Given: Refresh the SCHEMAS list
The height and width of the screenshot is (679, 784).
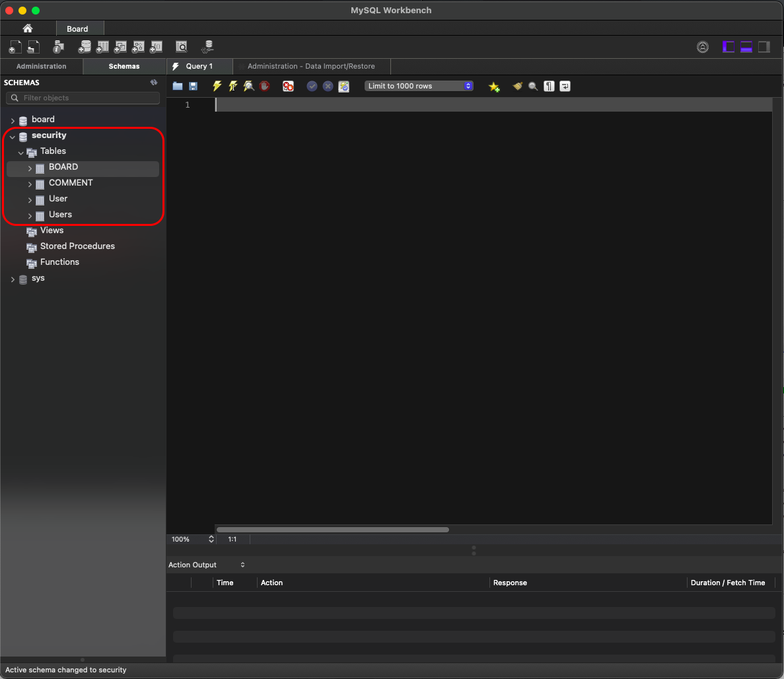Looking at the screenshot, I should point(154,83).
